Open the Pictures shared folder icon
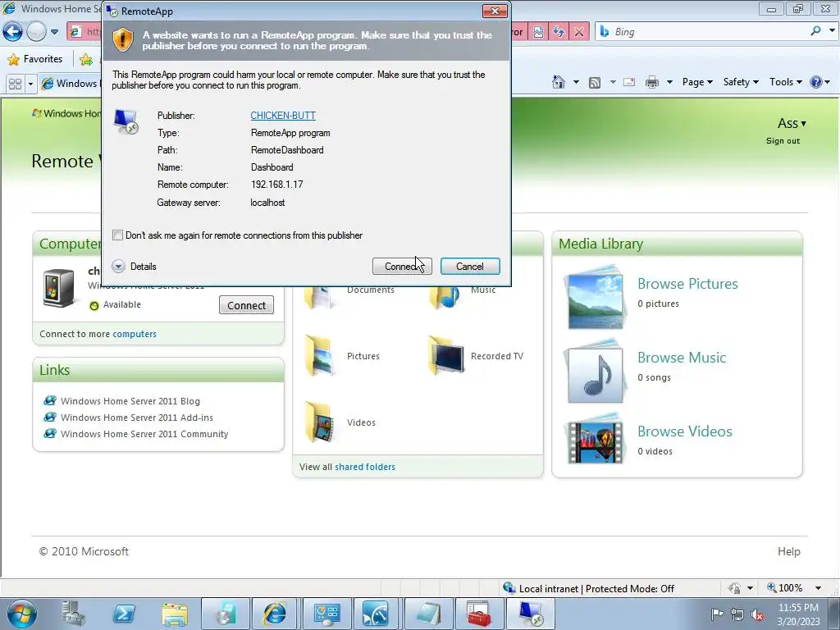The image size is (840, 630). [321, 356]
